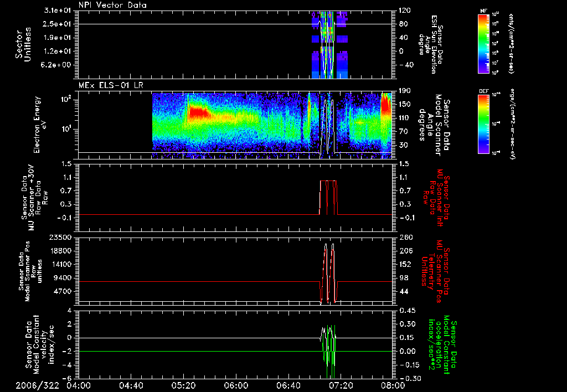Click the 'MU Scanner +30V Raw Data' axis title
The image size is (567, 392).
click(35, 198)
